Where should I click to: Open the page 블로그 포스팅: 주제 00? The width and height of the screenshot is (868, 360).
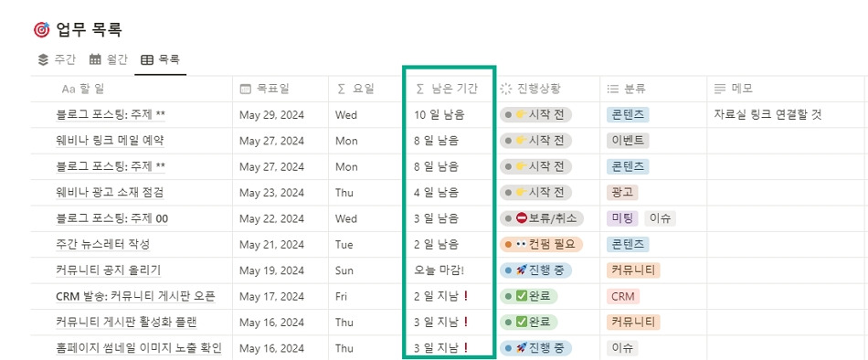(x=111, y=218)
